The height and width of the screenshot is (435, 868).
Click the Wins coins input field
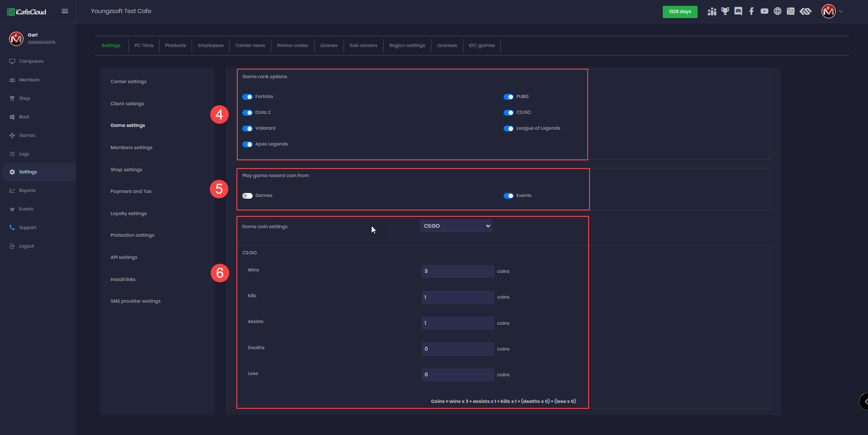[x=457, y=271]
